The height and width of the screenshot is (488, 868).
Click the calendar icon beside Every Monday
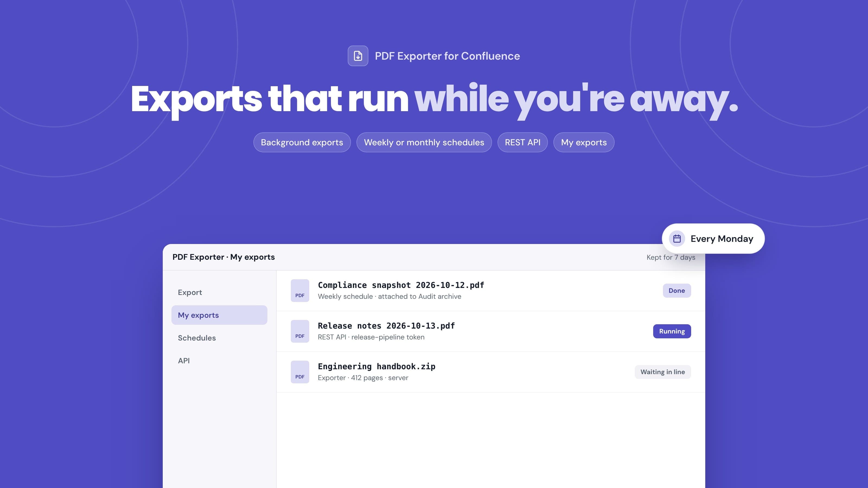coord(677,239)
